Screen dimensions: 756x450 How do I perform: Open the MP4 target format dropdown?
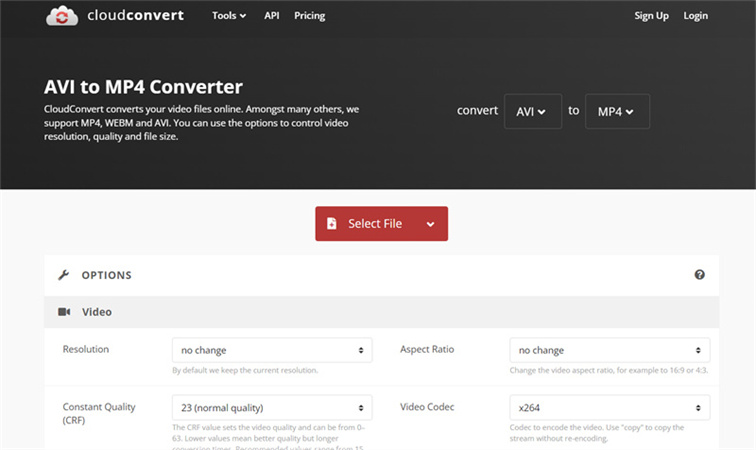pyautogui.click(x=616, y=111)
